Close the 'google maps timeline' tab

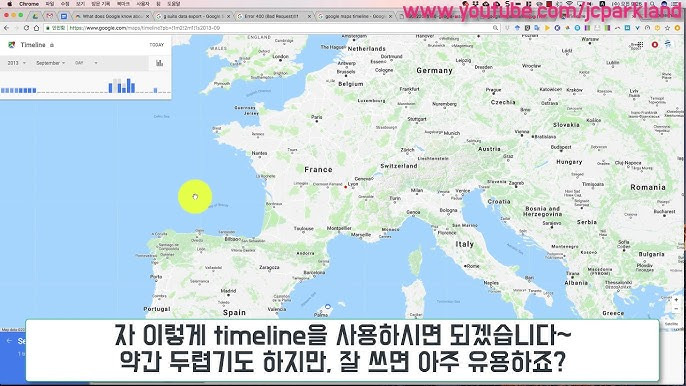tap(390, 16)
